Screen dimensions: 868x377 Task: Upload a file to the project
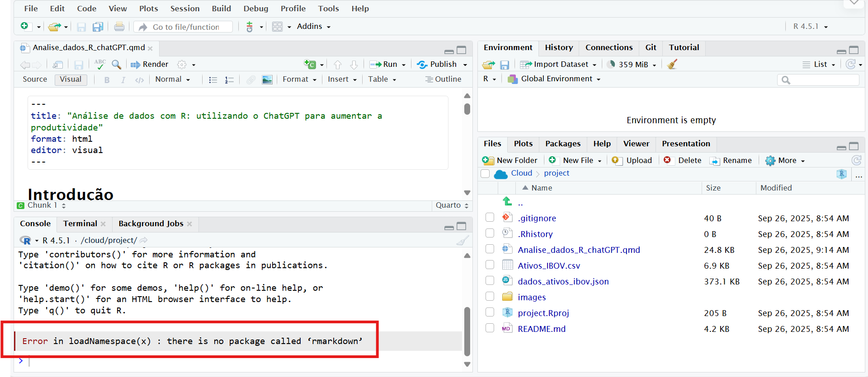[x=632, y=161]
